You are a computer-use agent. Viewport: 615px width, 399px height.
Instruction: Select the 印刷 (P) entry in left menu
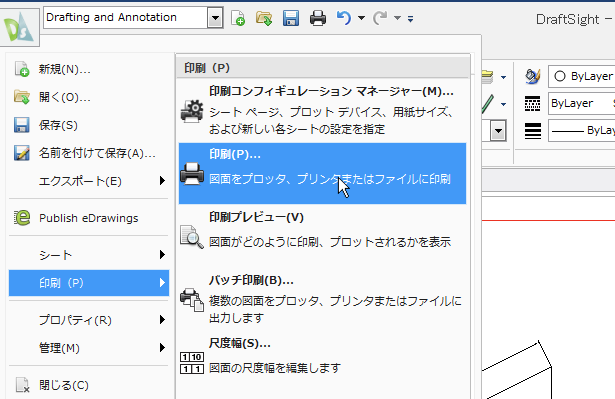coord(89,283)
